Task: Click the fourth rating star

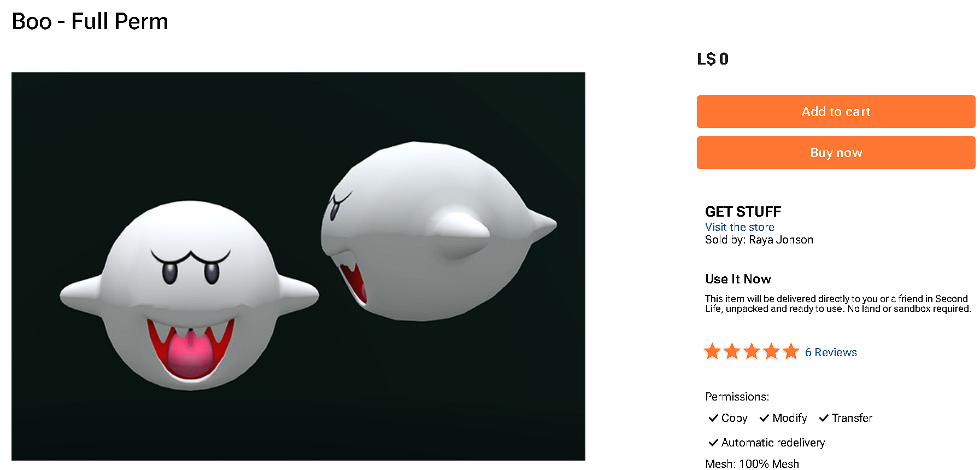Action: [x=771, y=351]
